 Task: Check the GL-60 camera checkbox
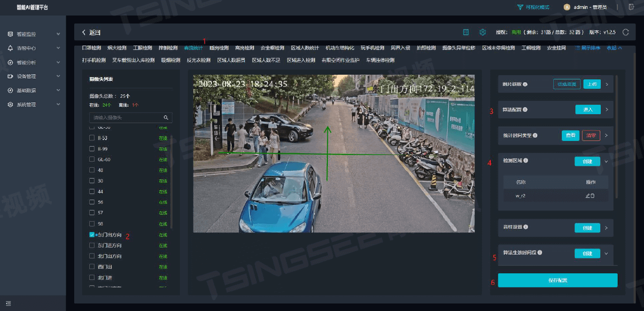tap(92, 159)
